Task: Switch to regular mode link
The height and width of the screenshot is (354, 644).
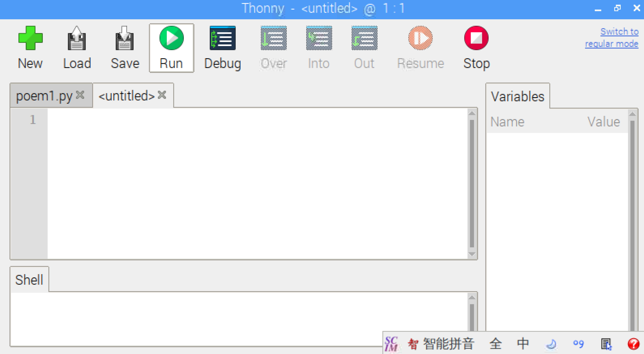Action: pos(612,38)
